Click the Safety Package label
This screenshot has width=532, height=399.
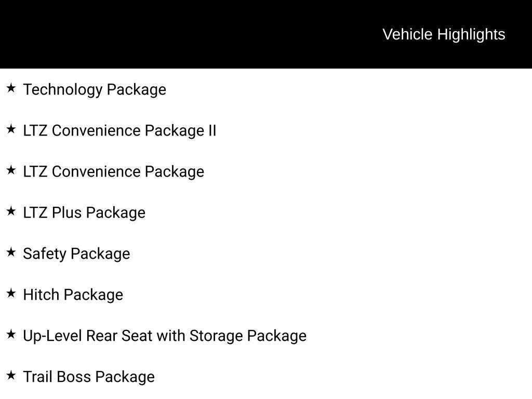pos(76,254)
